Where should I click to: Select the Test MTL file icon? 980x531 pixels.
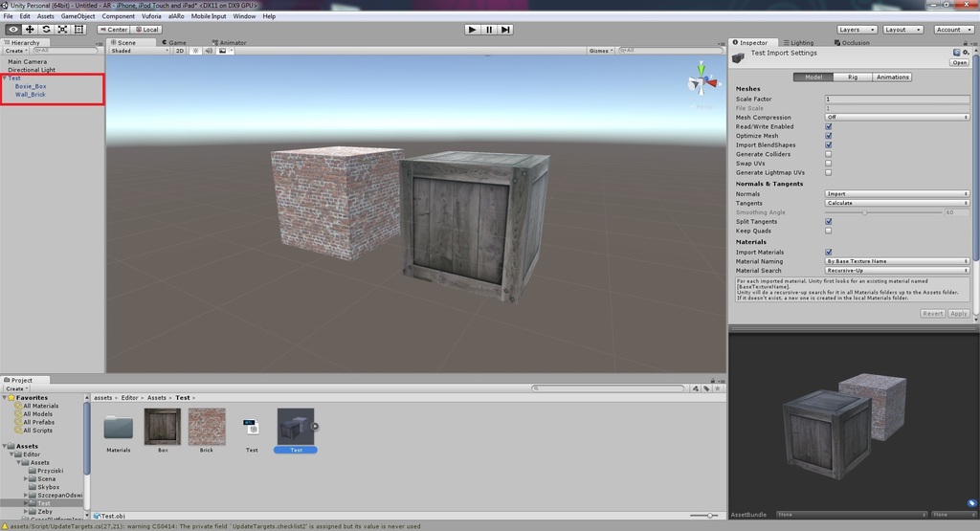pyautogui.click(x=252, y=427)
